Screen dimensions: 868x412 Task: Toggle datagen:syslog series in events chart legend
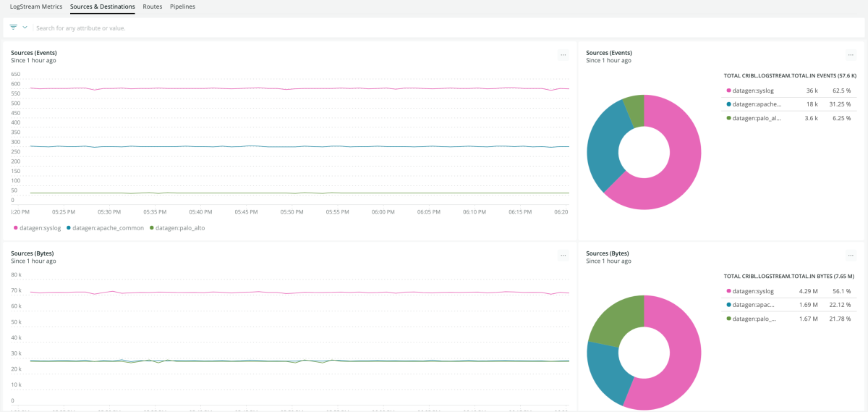pyautogui.click(x=38, y=228)
